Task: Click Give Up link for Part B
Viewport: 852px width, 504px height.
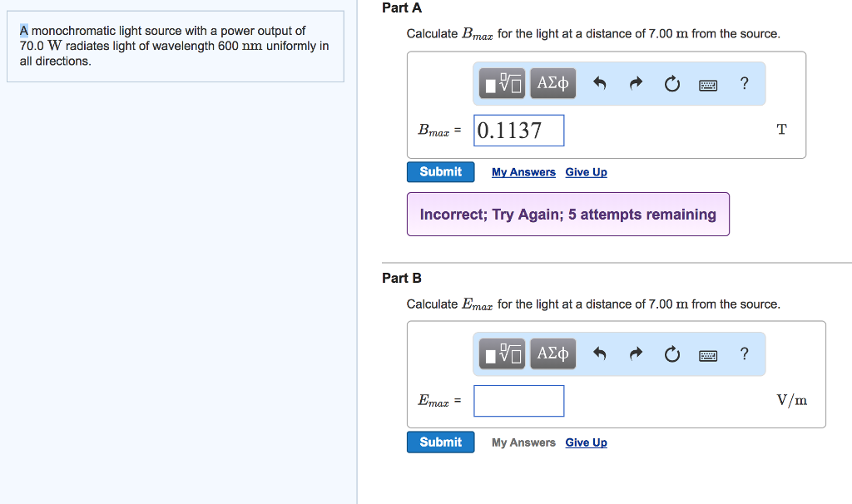Action: coord(586,442)
